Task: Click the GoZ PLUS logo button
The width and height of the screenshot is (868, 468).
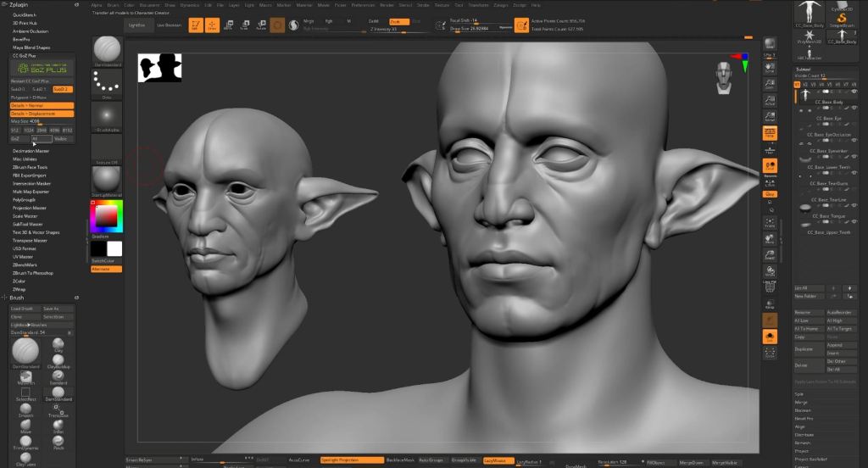Action: (x=42, y=69)
